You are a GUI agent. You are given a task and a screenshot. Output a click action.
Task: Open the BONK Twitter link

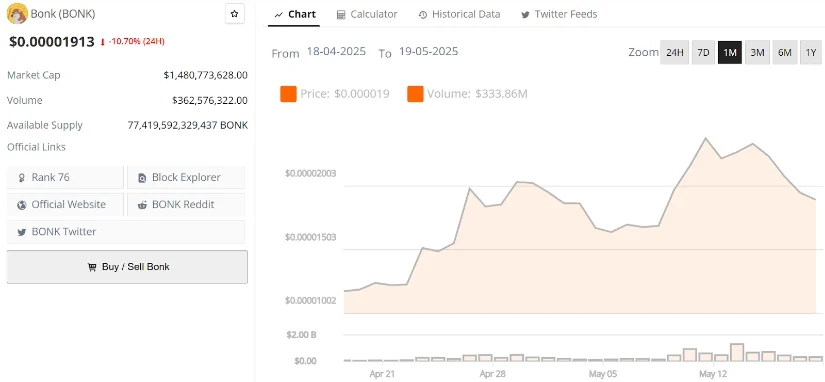[x=126, y=232]
